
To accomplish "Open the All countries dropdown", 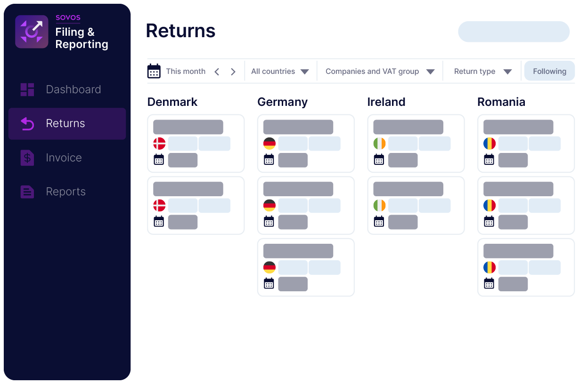I will 280,72.
